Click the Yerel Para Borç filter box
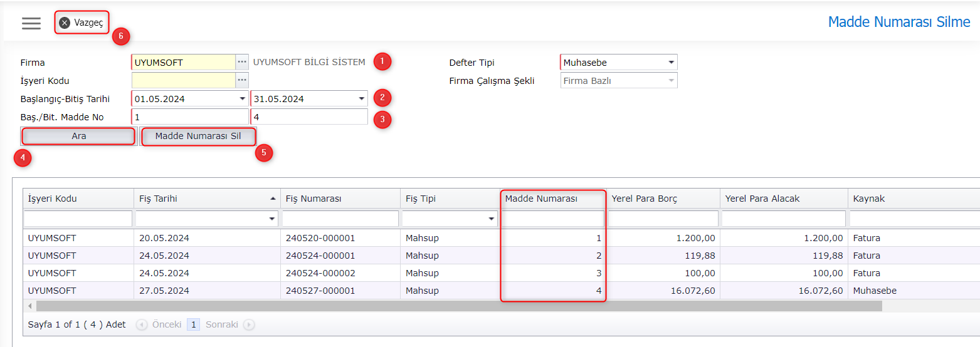 click(663, 219)
